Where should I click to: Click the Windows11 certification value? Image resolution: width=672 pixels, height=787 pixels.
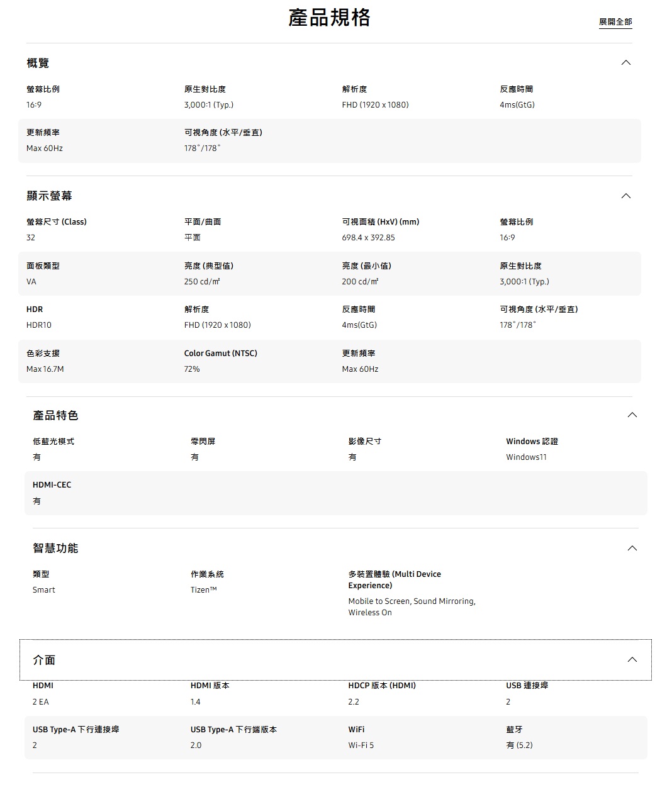526,457
